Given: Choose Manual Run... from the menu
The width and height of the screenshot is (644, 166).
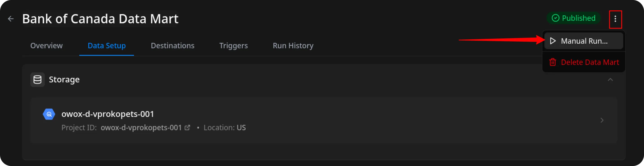Looking at the screenshot, I should pos(584,41).
